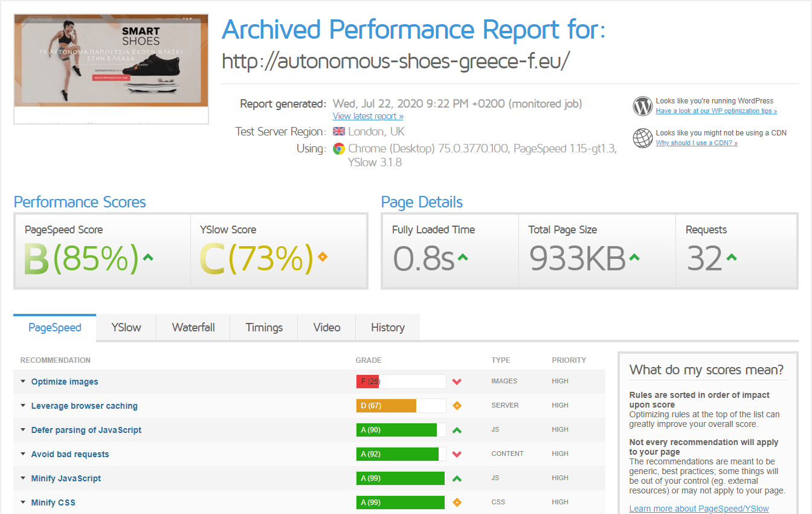Click the Chrome browser icon

(339, 149)
